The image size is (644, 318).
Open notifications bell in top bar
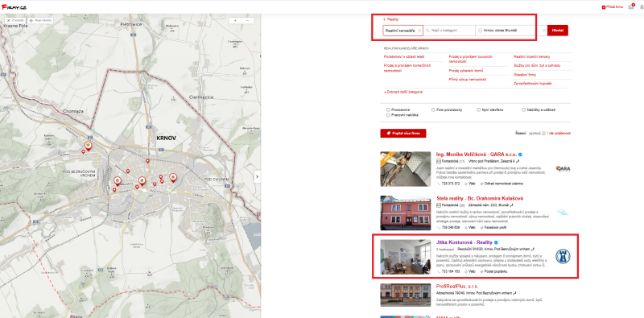coord(642,7)
